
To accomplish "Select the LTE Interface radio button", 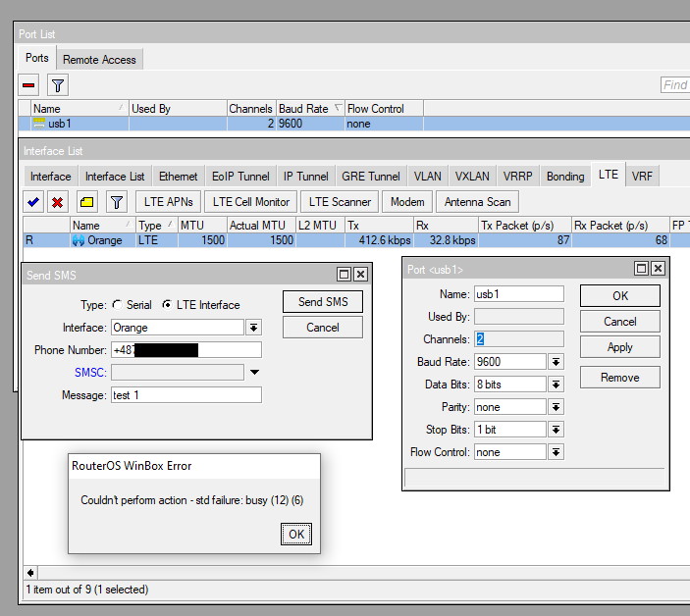I will [x=167, y=305].
